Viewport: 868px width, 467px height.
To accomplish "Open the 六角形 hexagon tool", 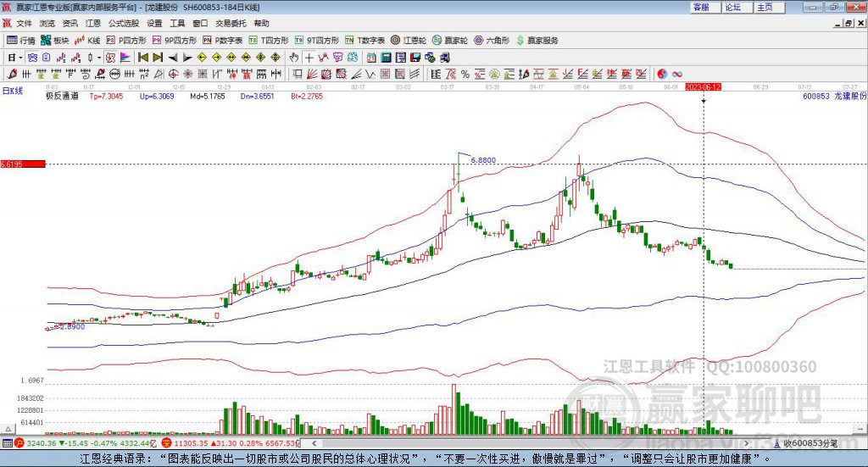I will point(492,41).
